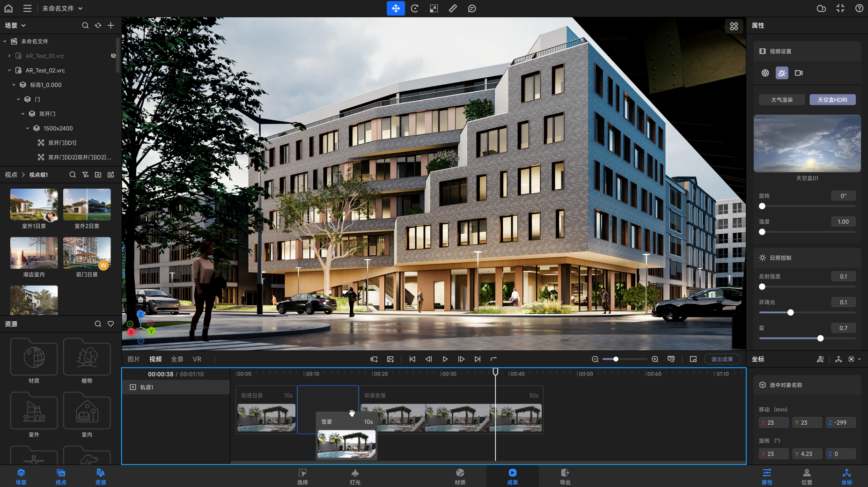Screen dimensions: 868x487
Task: Select the measure ruler tool
Action: tap(453, 8)
